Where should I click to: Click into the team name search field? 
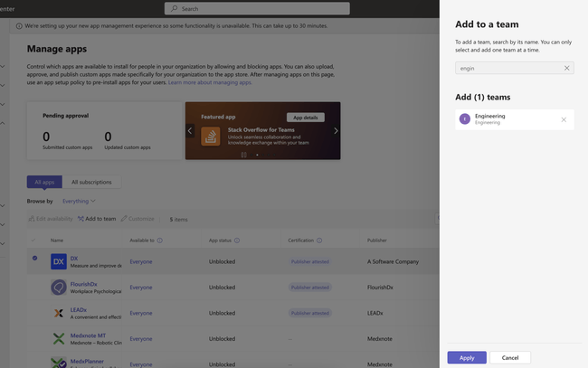click(x=507, y=68)
